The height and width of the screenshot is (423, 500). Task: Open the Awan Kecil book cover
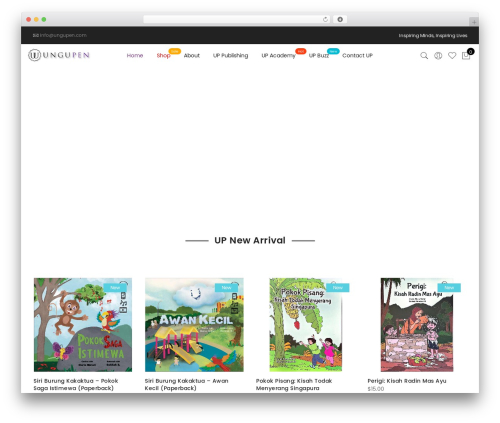point(194,325)
